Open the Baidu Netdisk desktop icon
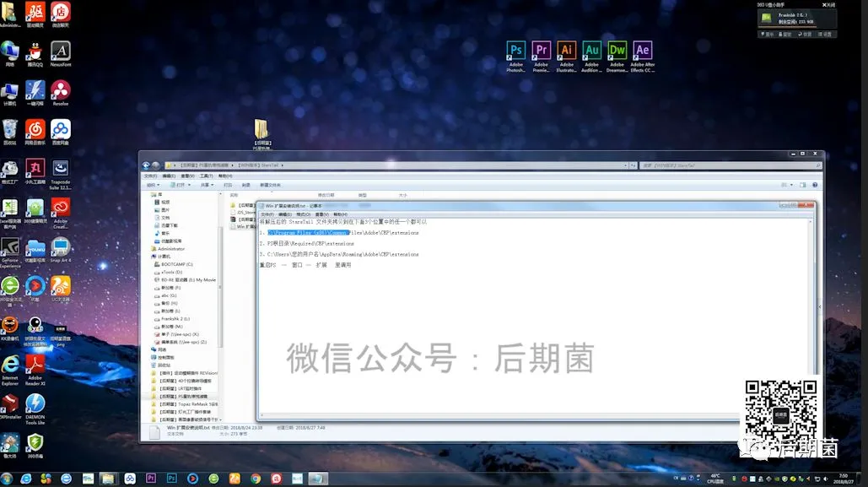The image size is (868, 487). click(x=61, y=132)
